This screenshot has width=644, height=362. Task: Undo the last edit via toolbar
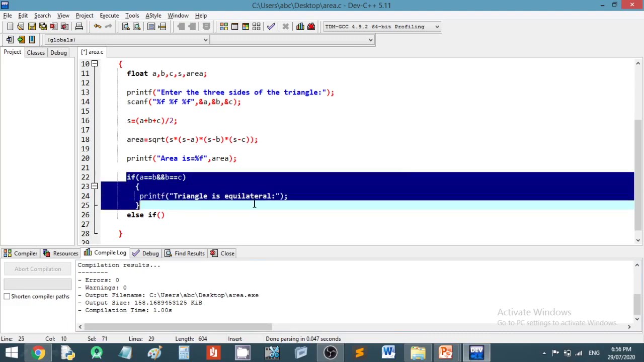click(x=98, y=27)
